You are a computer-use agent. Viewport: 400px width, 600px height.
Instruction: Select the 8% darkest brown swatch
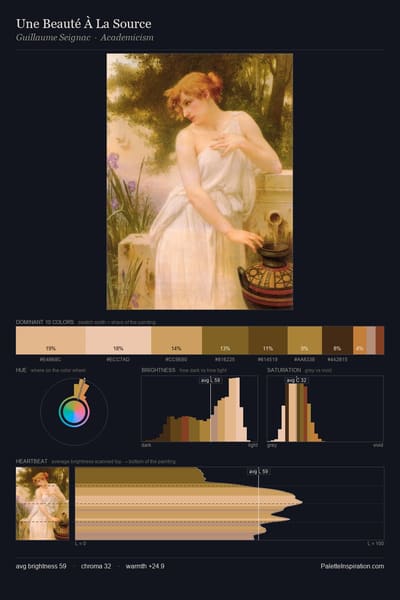337,340
